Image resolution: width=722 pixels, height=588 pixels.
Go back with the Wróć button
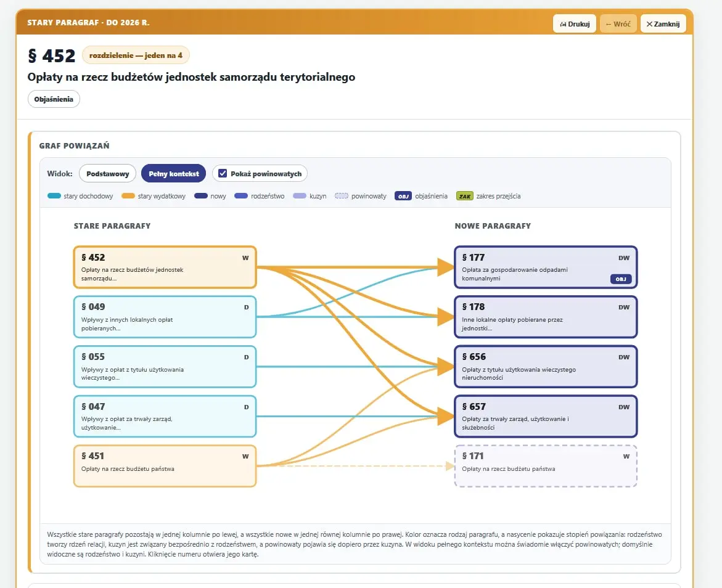coord(618,24)
